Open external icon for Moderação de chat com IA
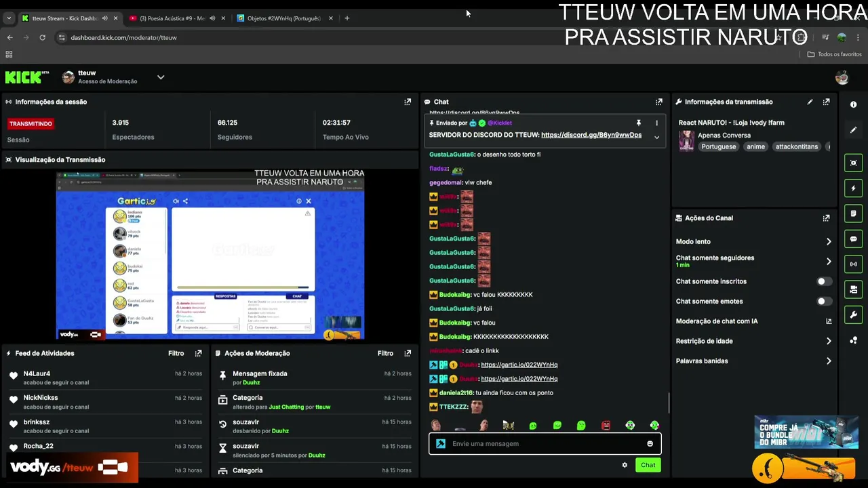 [829, 321]
